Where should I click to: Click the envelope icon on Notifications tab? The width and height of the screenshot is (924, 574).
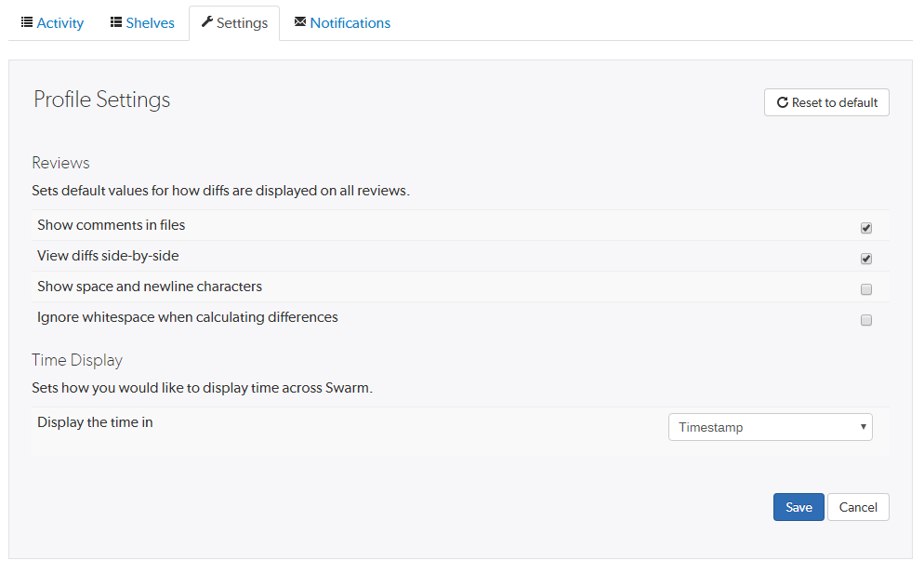[x=298, y=21]
